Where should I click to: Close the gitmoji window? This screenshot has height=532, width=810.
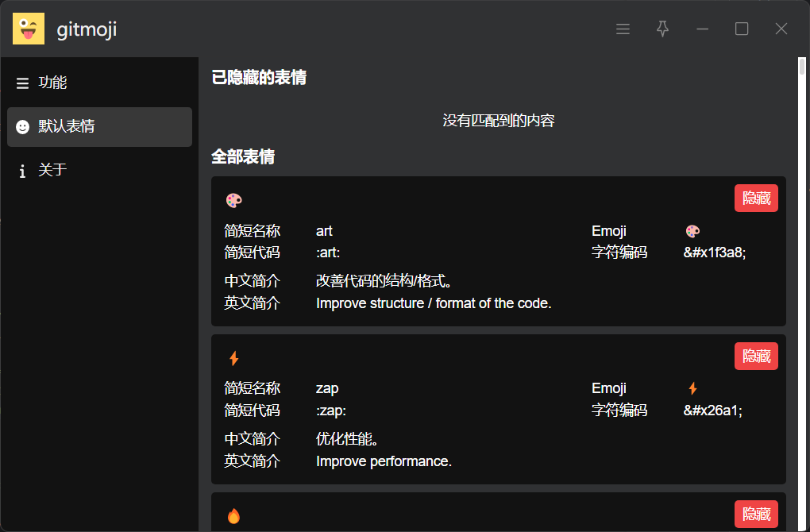coord(781,29)
